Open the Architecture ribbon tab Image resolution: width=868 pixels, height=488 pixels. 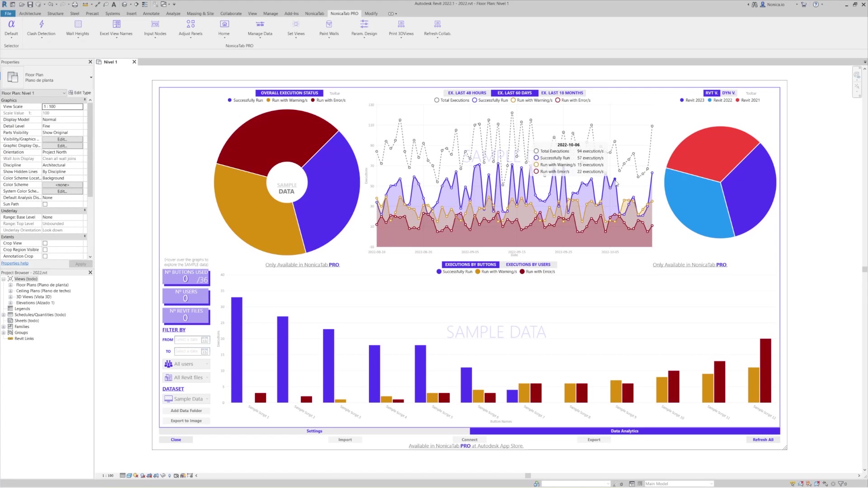pos(30,14)
